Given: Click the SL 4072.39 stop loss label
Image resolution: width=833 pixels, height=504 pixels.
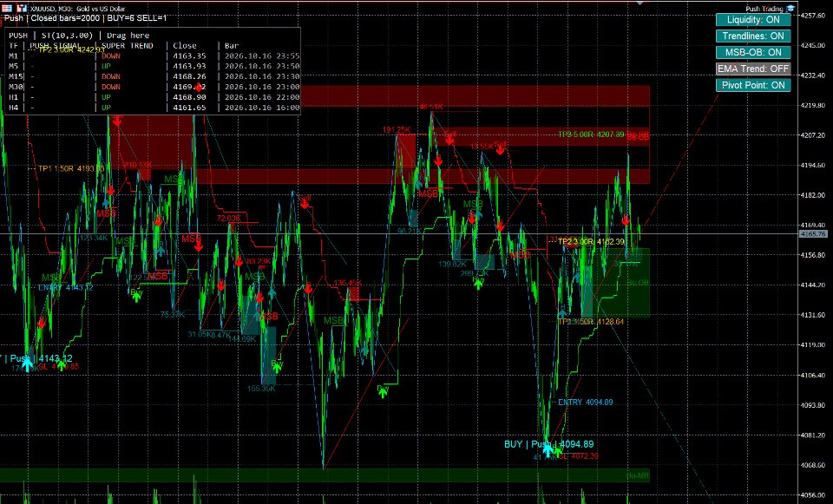Looking at the screenshot, I should (x=578, y=456).
